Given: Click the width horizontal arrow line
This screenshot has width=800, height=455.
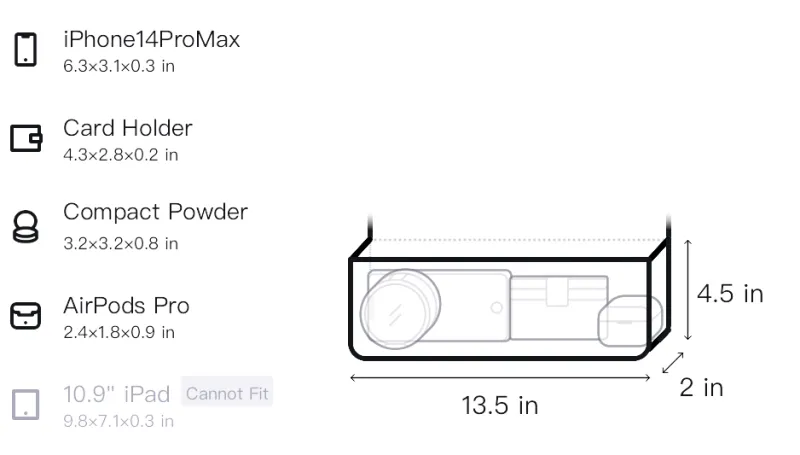Looking at the screenshot, I should [x=500, y=378].
